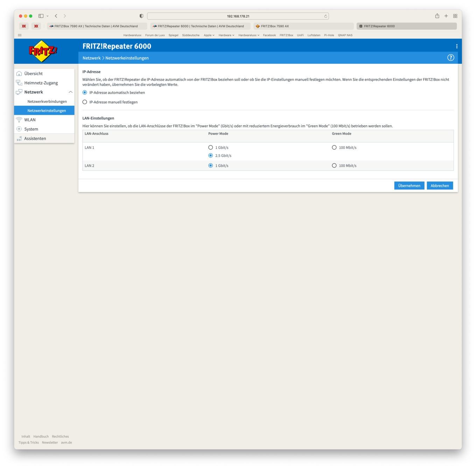Click the Übernehmen button
Image resolution: width=476 pixels, height=468 pixels.
[409, 186]
